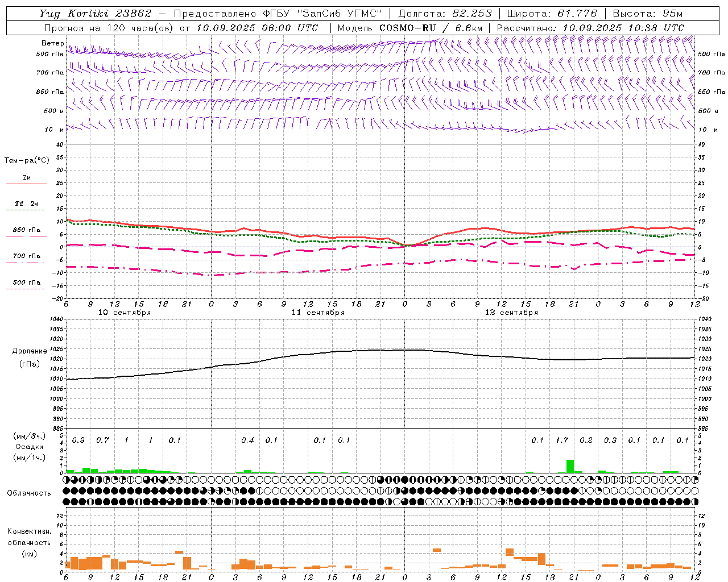Click the dashed line sample under Td 2м

point(26,210)
